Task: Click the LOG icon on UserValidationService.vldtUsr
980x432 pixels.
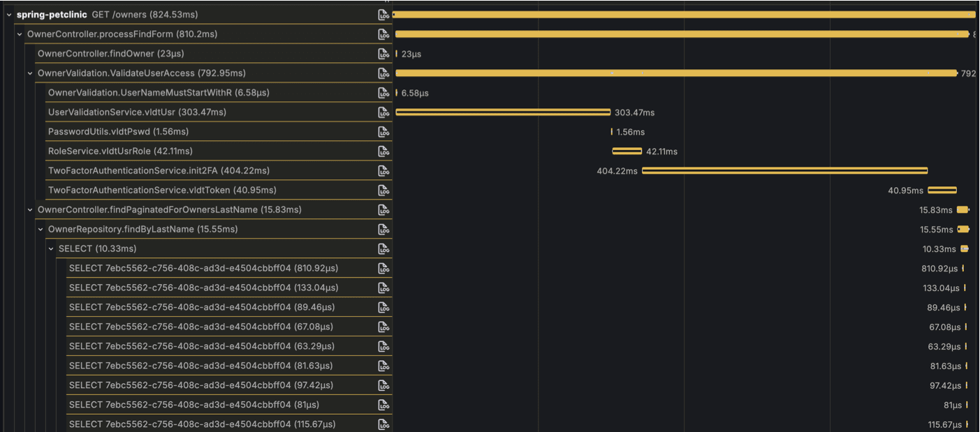Action: (383, 112)
